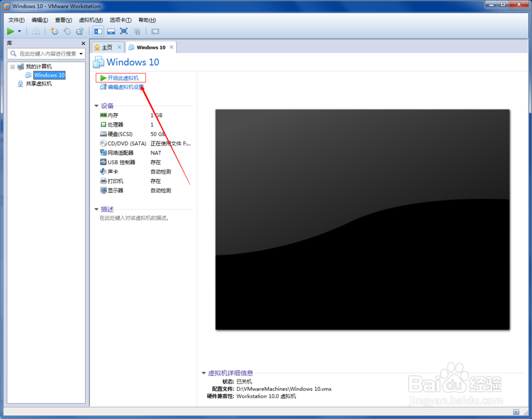Toggle the library sidebar view icon
Screen dimensions: 532x419
[x=98, y=31]
